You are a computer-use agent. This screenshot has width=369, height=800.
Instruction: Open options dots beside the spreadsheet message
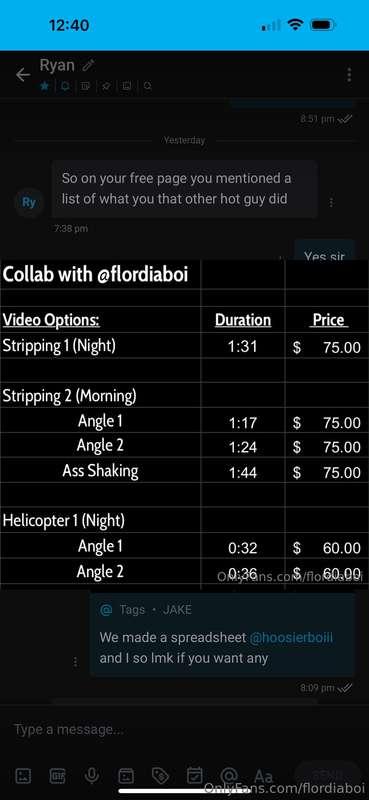tap(76, 661)
